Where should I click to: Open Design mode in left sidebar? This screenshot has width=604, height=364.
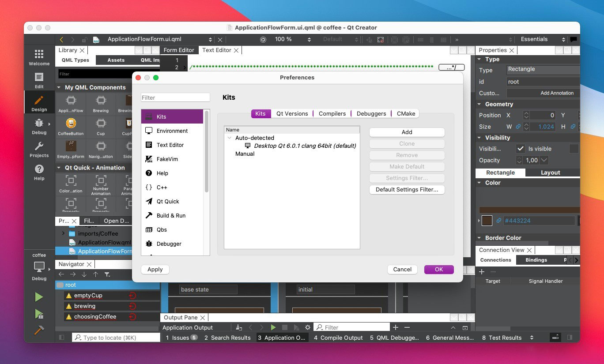[x=39, y=103]
